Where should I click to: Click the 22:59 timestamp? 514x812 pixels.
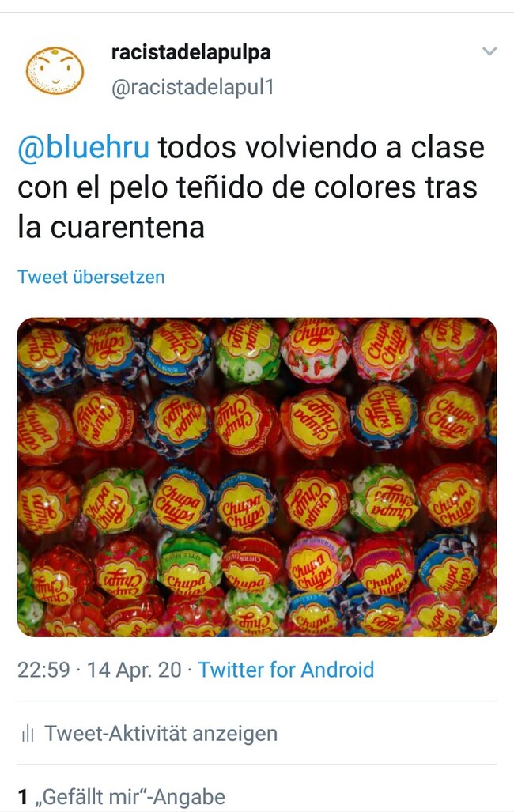pos(43,670)
